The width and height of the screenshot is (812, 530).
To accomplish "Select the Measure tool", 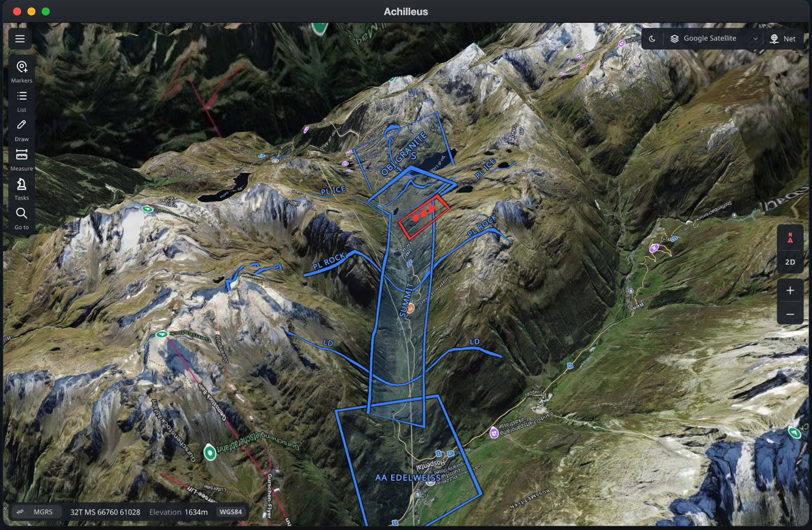I will (x=21, y=160).
